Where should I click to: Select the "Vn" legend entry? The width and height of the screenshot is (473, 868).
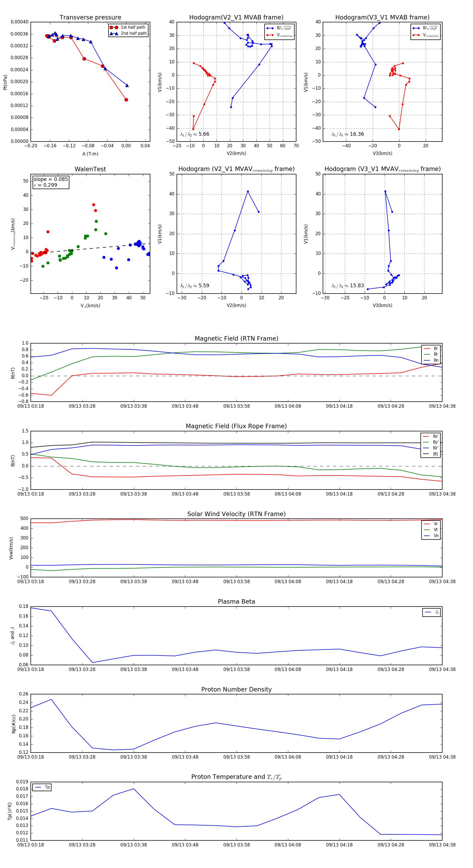(431, 536)
